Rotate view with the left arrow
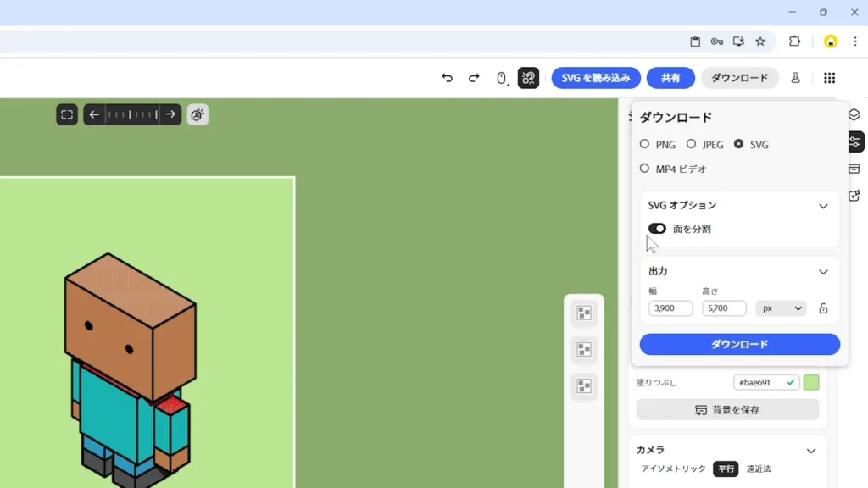The image size is (868, 488). [94, 114]
